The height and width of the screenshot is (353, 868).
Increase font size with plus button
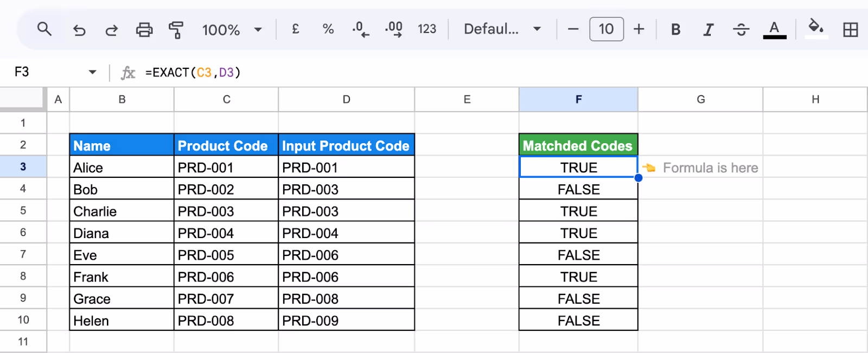click(639, 29)
